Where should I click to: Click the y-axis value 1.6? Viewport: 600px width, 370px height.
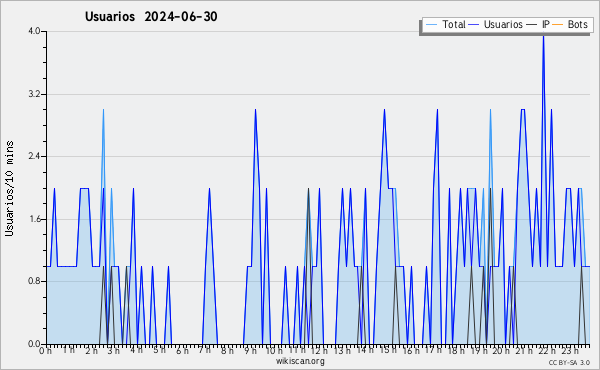coord(34,219)
